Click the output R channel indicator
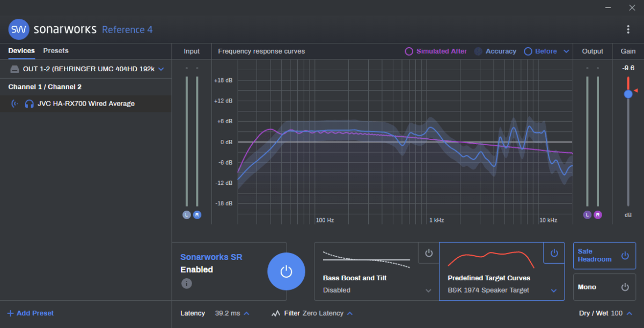 click(598, 215)
